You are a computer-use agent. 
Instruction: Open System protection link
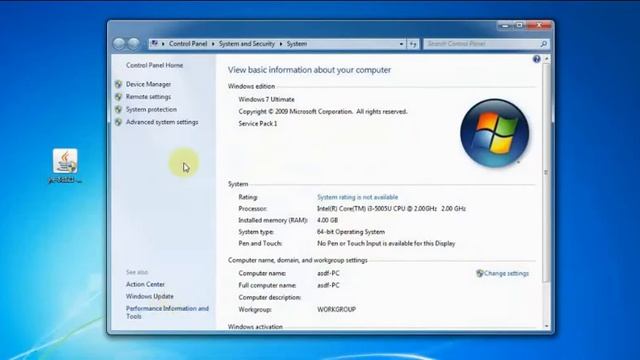151,109
